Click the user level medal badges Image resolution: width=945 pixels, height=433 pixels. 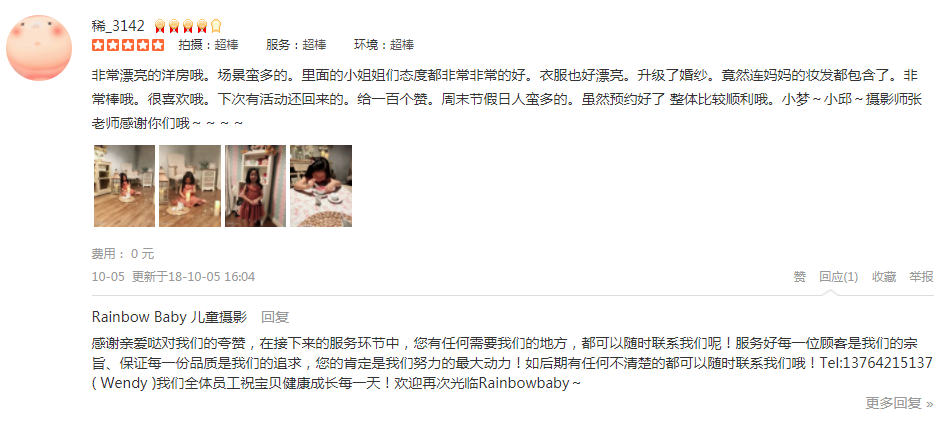188,26
